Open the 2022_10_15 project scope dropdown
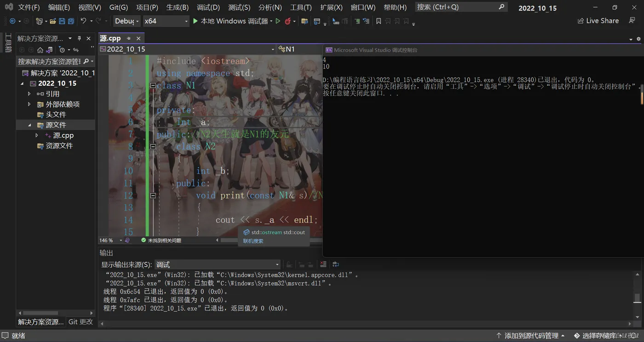 [187, 49]
